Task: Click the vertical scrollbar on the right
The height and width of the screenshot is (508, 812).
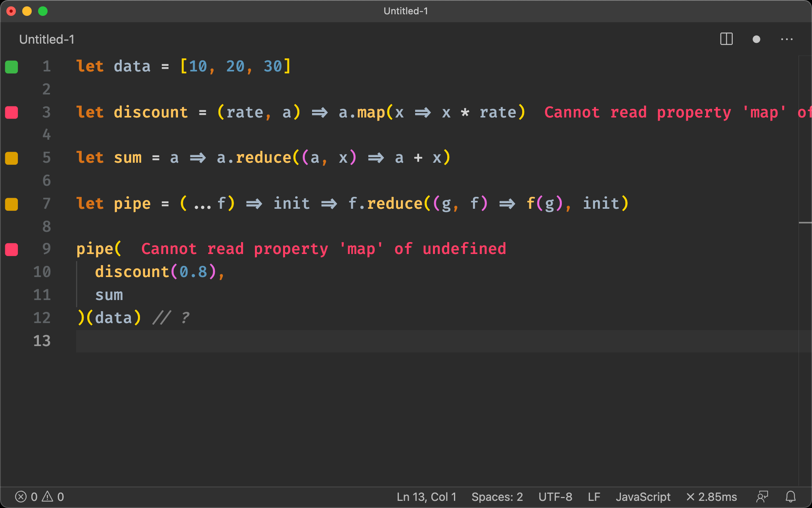Action: [x=805, y=139]
